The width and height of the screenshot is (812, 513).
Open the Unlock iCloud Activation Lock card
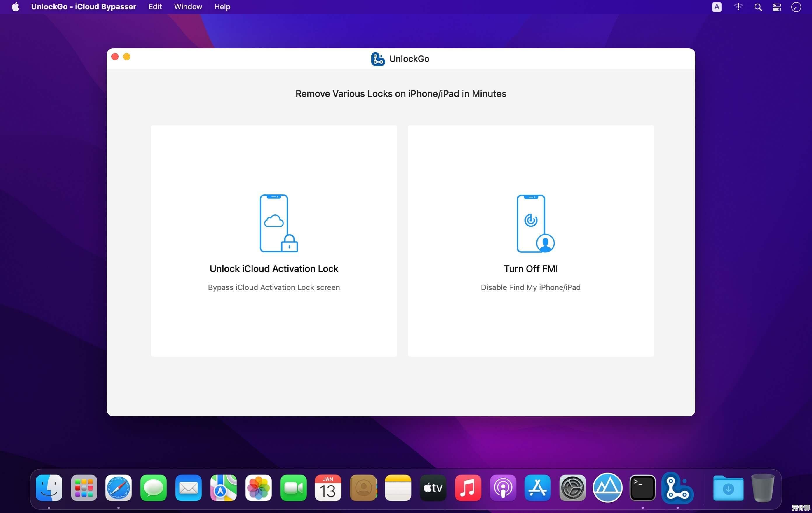274,241
